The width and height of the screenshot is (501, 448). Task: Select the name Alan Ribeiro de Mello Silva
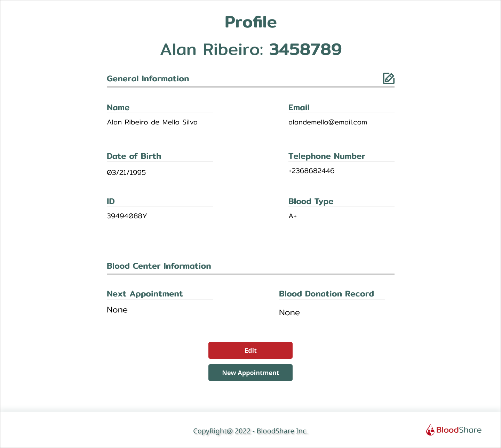(x=152, y=122)
